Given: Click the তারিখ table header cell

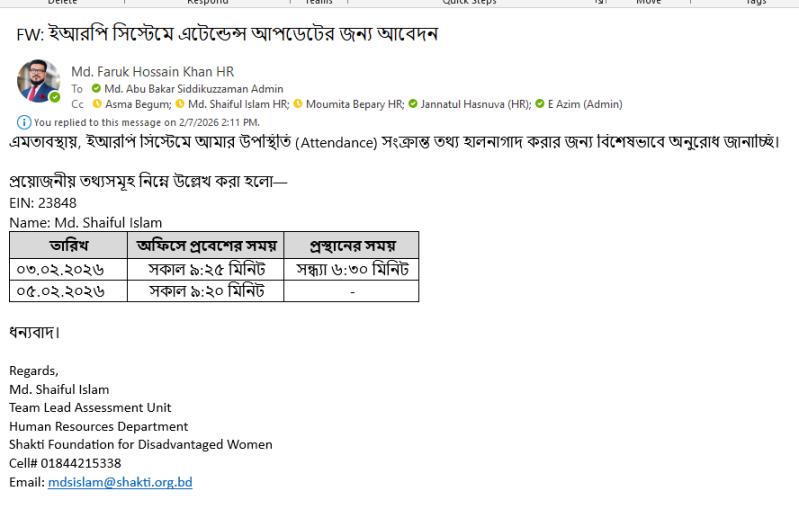Looking at the screenshot, I should pos(65,245).
